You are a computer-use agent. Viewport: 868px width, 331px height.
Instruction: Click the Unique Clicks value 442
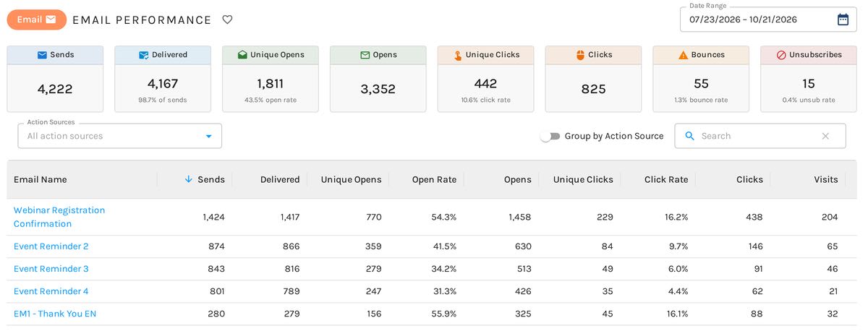(x=486, y=84)
